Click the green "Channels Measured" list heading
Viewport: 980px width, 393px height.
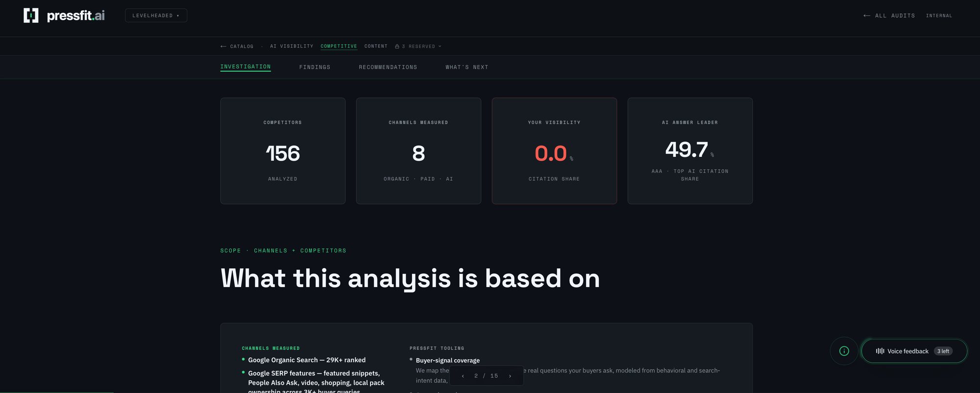pyautogui.click(x=271, y=348)
